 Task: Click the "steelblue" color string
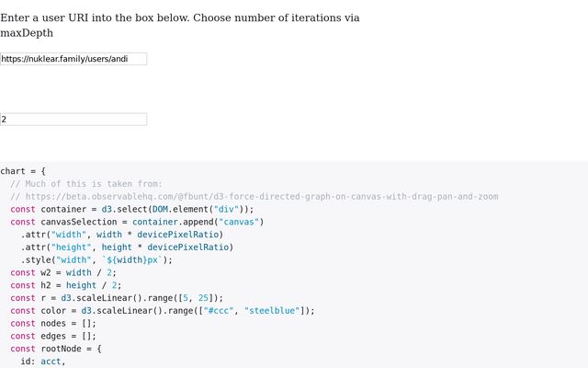(x=272, y=311)
